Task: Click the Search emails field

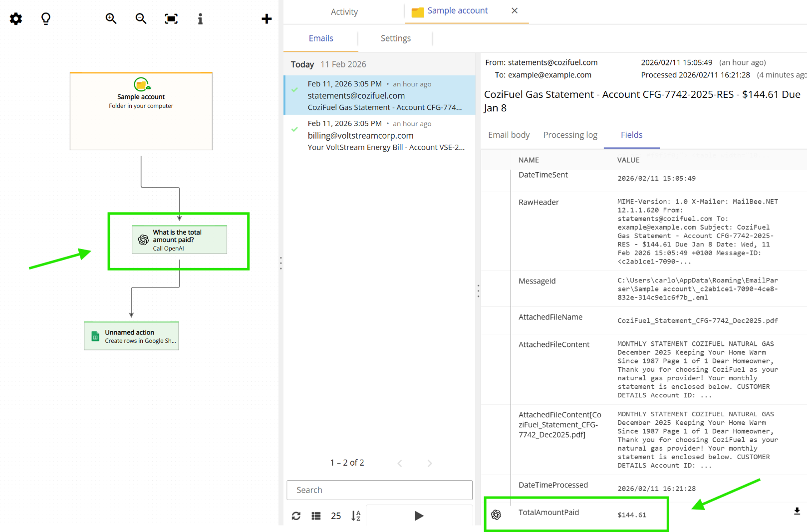Action: point(379,490)
